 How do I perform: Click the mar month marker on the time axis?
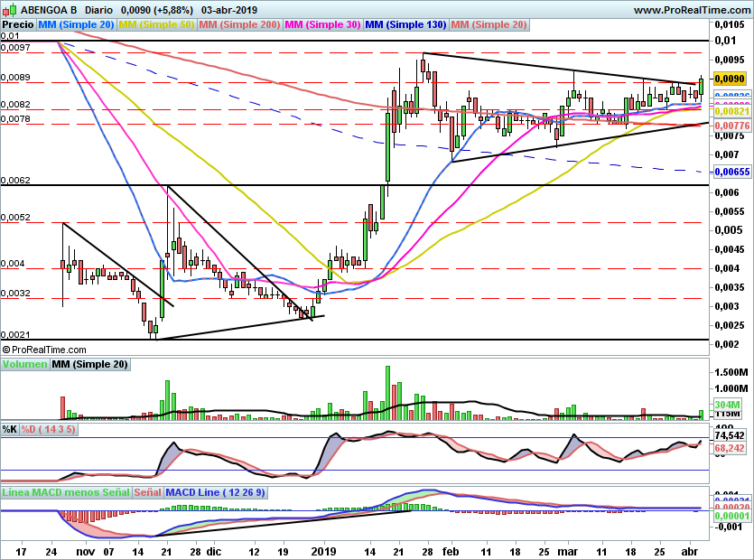568,551
